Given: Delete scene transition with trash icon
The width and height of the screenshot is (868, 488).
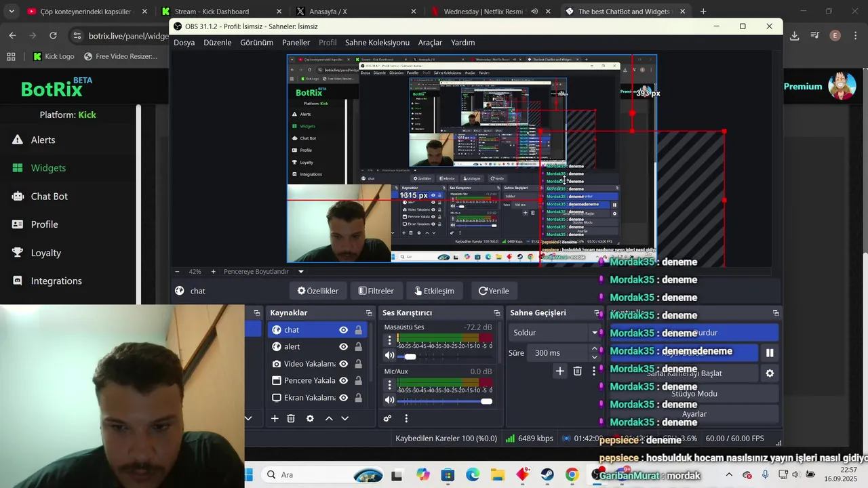Looking at the screenshot, I should pos(578,371).
